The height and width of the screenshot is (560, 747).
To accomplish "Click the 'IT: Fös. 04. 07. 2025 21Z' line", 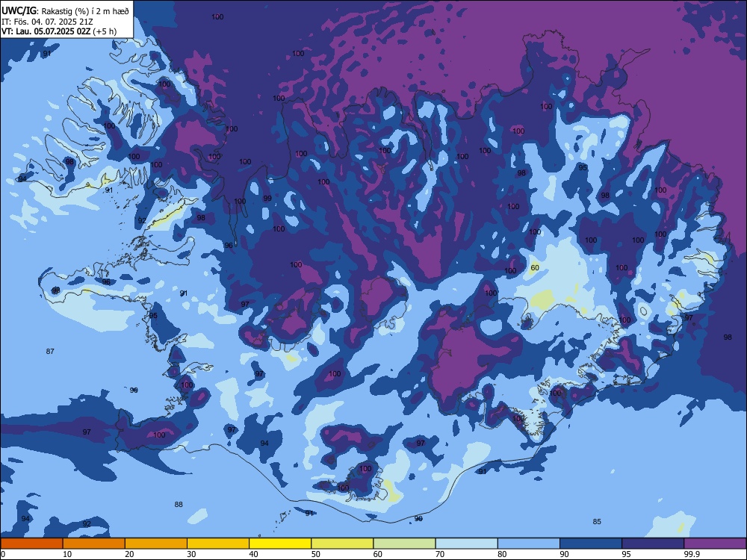I will click(x=47, y=22).
